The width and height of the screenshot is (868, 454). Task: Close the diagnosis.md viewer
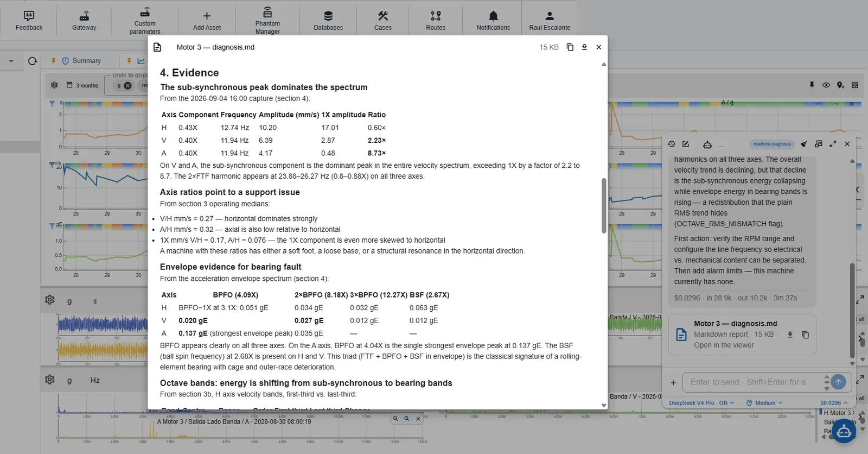(x=599, y=47)
